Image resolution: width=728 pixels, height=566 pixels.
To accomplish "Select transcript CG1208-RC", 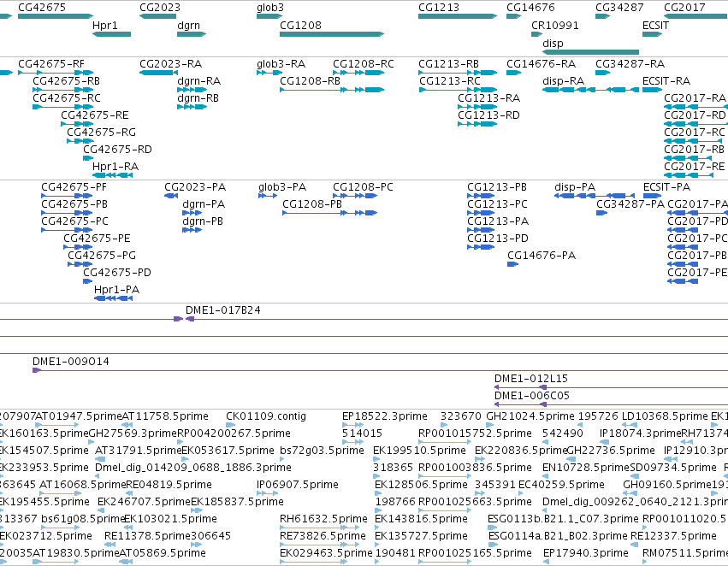I will (358, 73).
